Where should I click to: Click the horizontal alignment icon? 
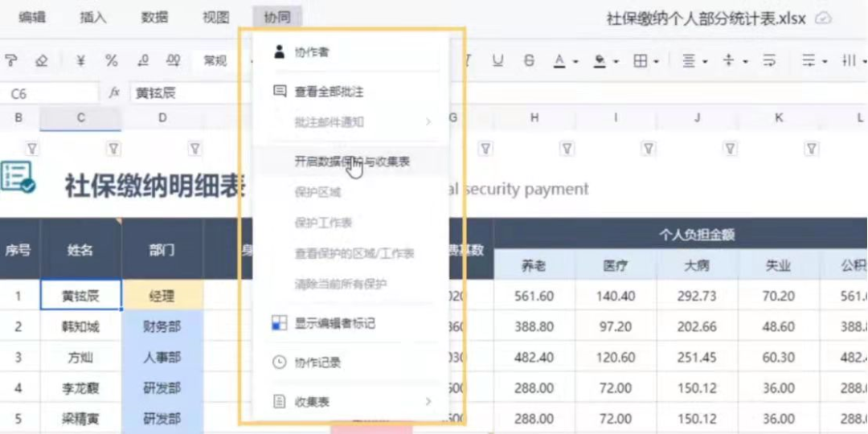click(688, 61)
